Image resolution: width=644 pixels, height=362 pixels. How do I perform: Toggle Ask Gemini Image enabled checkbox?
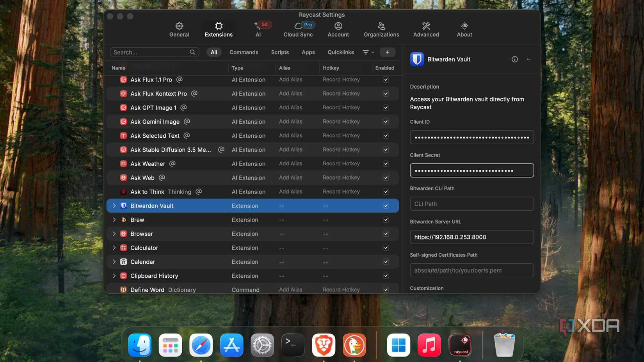coord(386,122)
